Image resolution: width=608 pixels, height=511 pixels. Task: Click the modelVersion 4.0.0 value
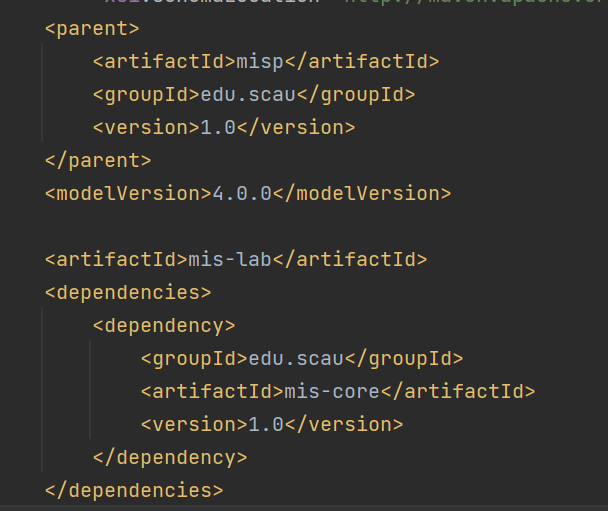pos(242,193)
